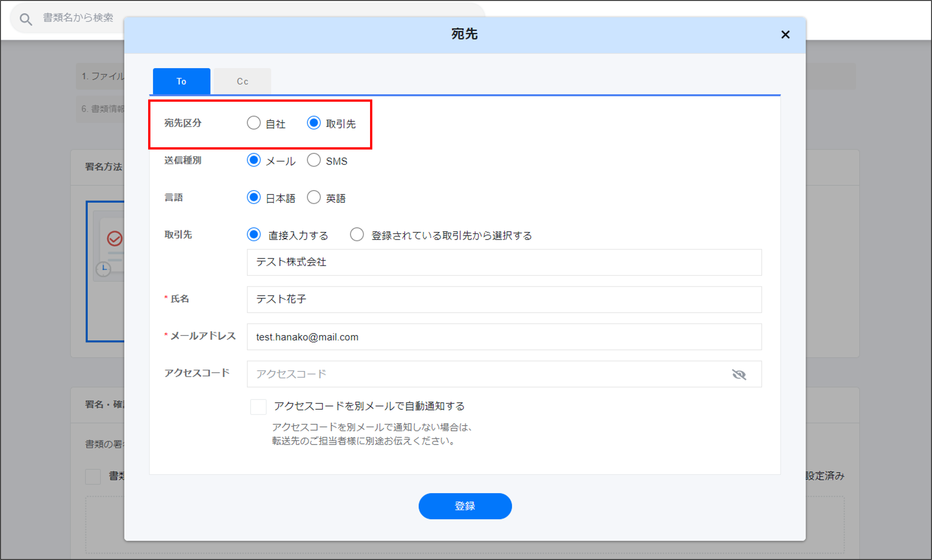The image size is (932, 560).
Task: Choose SMS as send type
Action: [313, 160]
